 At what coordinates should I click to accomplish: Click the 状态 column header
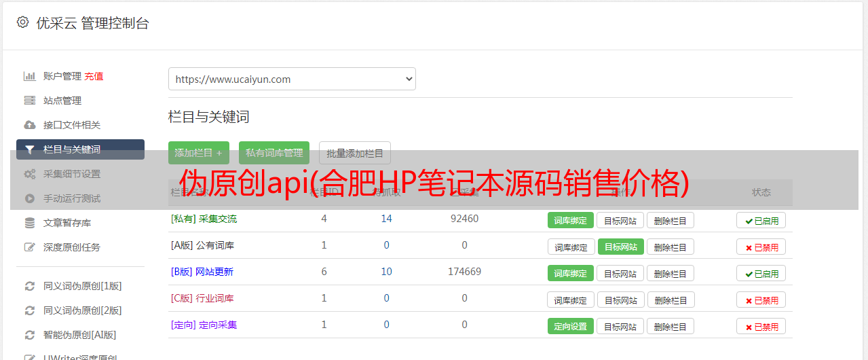(761, 192)
